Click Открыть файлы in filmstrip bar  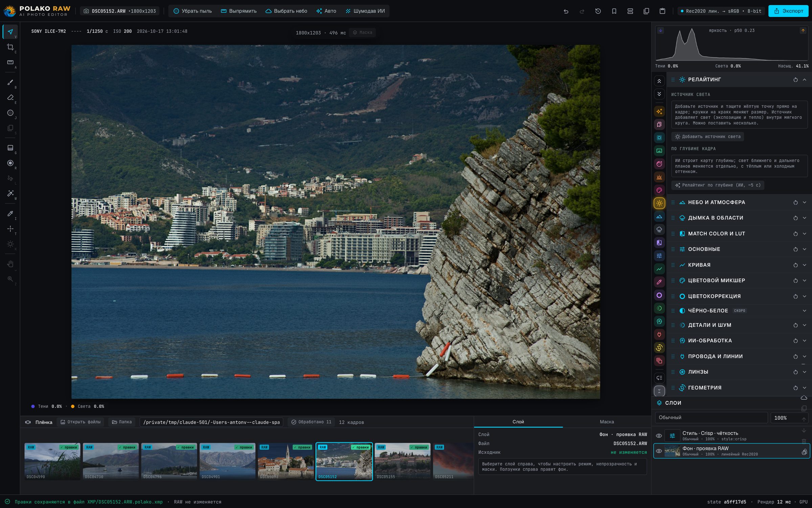[81, 422]
